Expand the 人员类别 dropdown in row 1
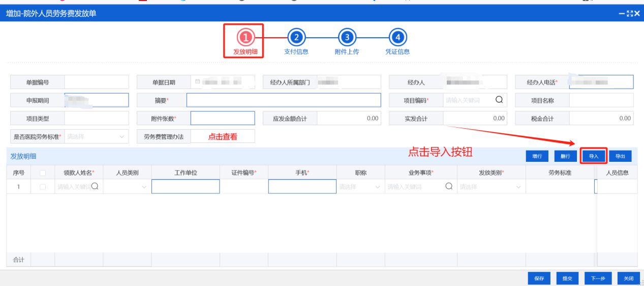 (127, 187)
